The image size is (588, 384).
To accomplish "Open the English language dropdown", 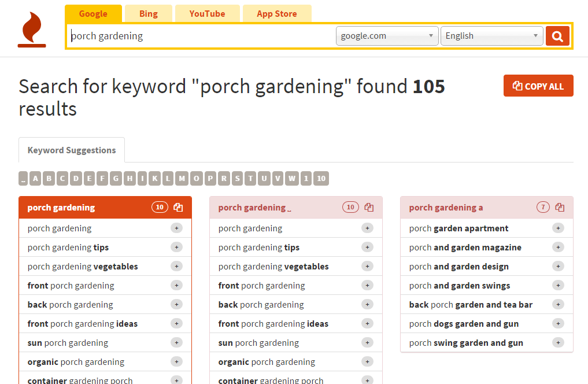I will click(491, 36).
